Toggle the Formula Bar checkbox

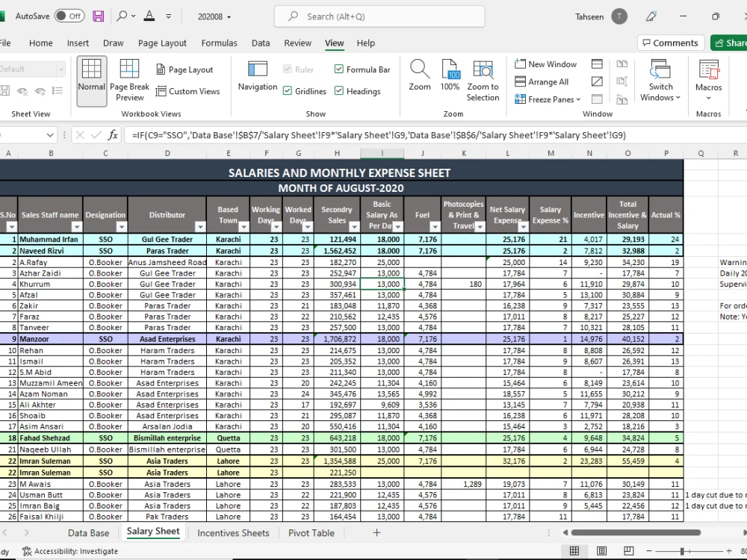[338, 69]
